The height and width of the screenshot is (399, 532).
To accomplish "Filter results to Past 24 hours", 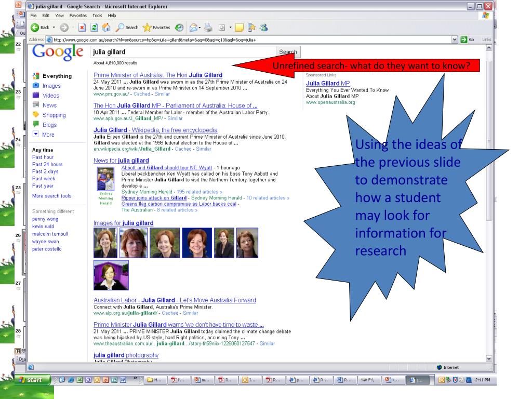I will (47, 164).
